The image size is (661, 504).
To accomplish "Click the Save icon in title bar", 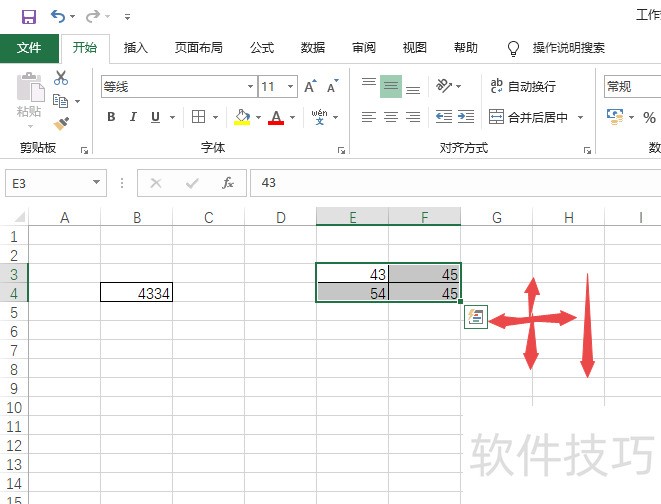I will point(28,16).
